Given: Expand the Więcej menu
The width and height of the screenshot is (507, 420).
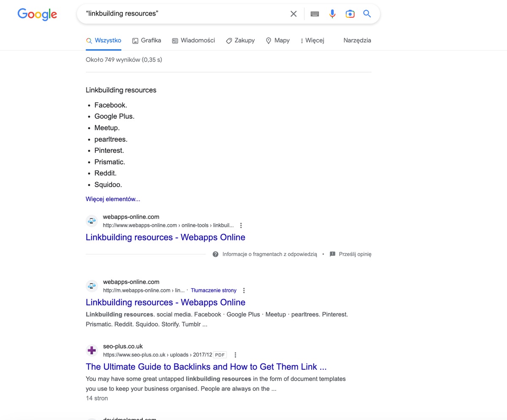Looking at the screenshot, I should click(x=312, y=41).
